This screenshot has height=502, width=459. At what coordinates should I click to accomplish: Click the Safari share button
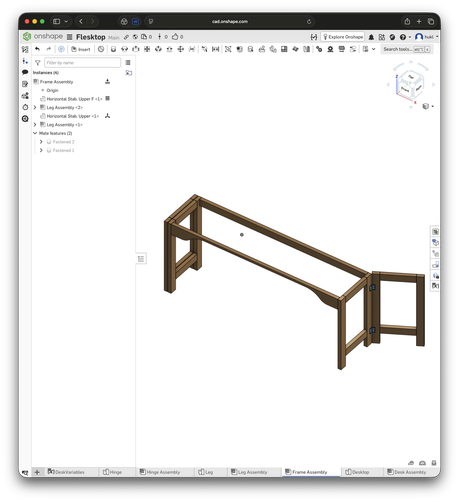407,21
